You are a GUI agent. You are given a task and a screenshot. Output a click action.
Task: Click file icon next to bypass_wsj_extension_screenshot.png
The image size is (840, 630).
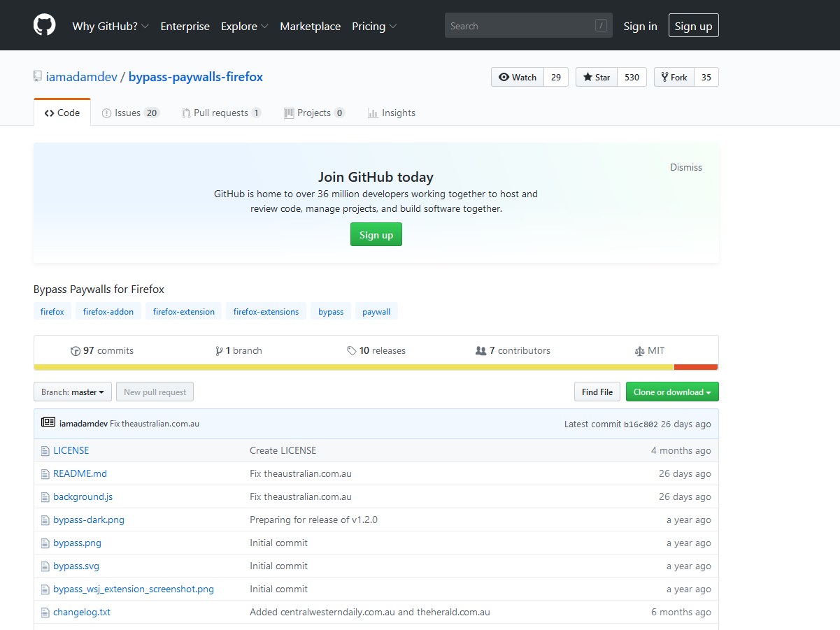[45, 589]
